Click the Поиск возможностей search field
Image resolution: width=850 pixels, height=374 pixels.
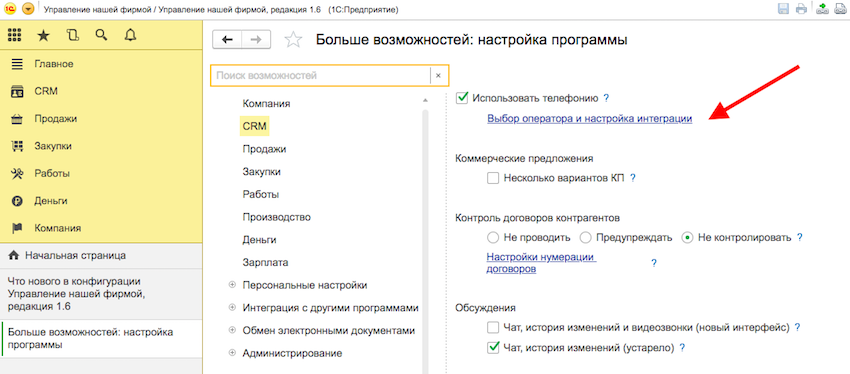tap(320, 76)
